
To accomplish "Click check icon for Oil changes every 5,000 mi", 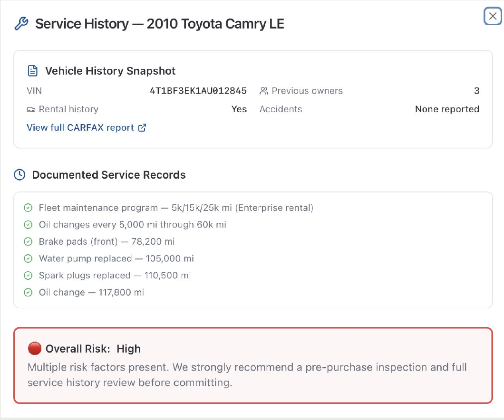I will tap(28, 224).
